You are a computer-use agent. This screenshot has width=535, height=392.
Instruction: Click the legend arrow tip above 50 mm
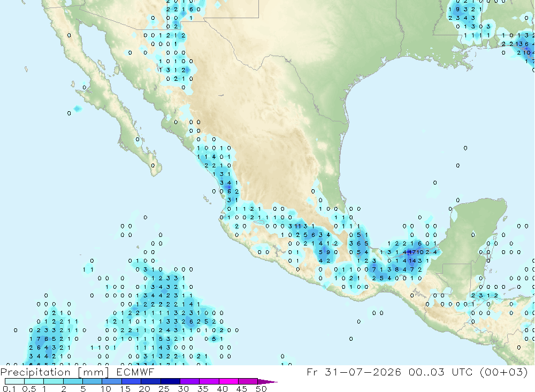(x=267, y=382)
